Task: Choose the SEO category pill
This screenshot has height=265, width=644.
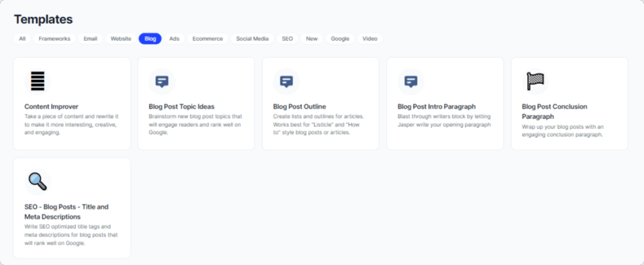Action: click(287, 38)
